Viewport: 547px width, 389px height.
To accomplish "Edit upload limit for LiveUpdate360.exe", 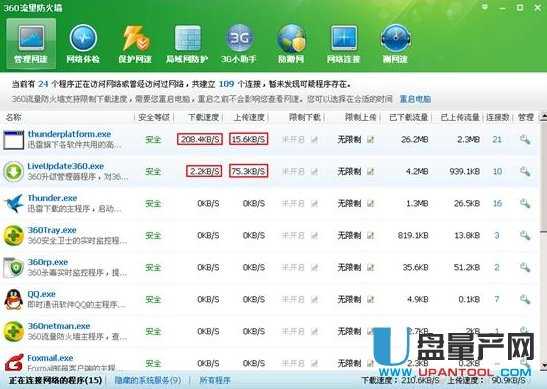I will click(x=370, y=172).
